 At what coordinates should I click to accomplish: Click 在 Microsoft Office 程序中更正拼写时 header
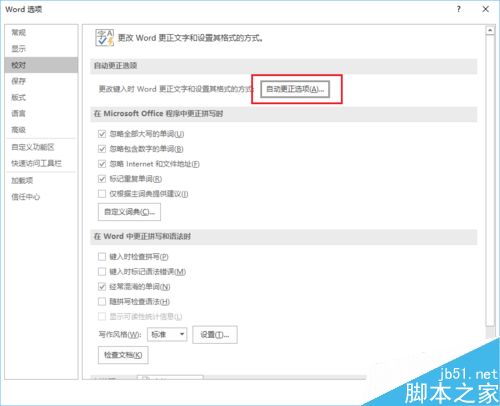[158, 114]
